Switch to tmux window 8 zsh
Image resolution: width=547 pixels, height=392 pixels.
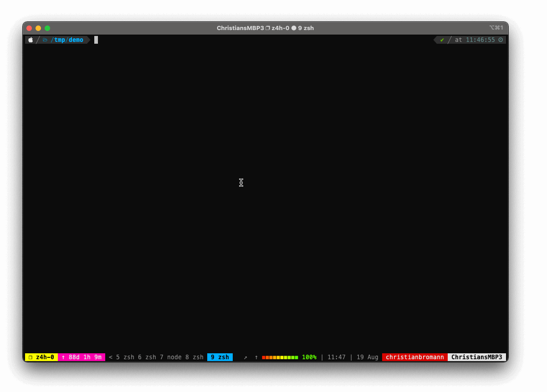tap(194, 357)
